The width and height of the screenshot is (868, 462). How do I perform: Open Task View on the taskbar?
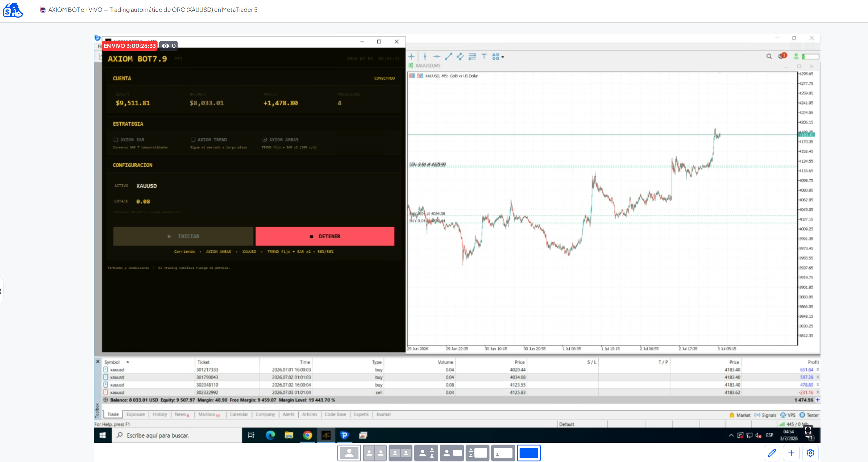(251, 435)
